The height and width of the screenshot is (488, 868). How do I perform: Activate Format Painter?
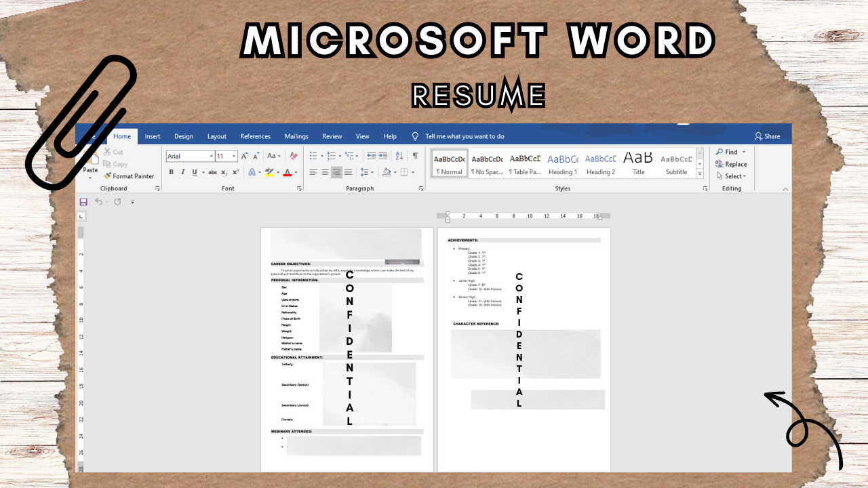tap(129, 176)
